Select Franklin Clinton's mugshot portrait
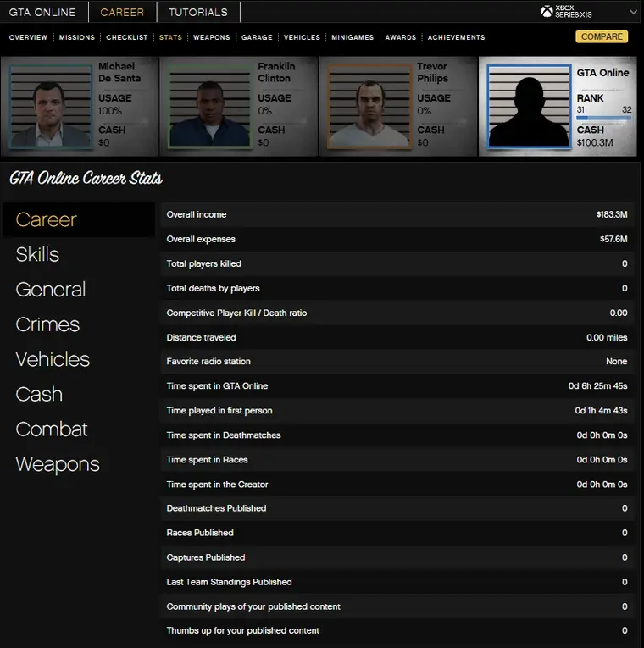This screenshot has height=648, width=644. pyautogui.click(x=209, y=107)
